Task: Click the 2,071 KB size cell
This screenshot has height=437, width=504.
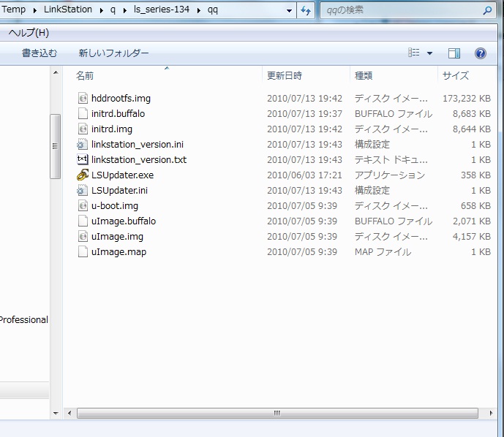Action: [472, 221]
